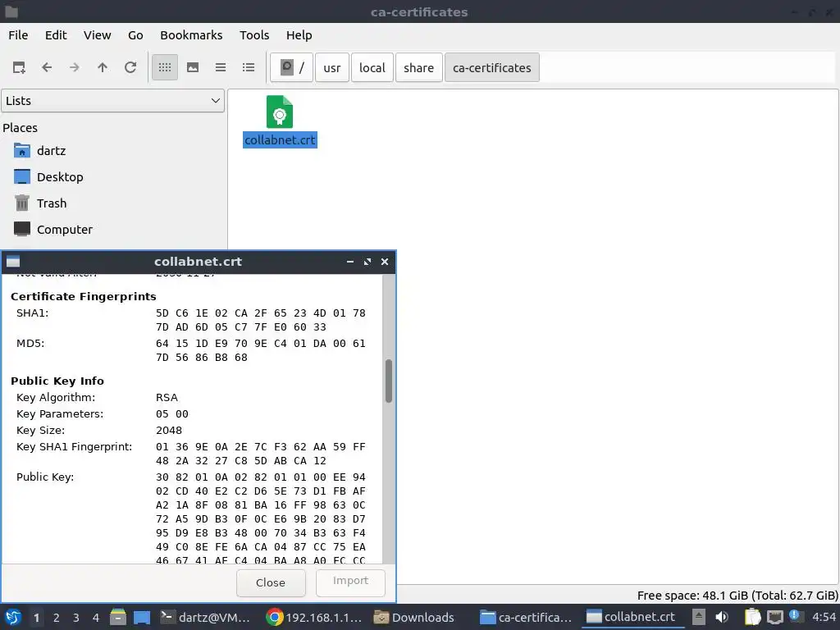Click the collabnet.crt file name label
The image size is (840, 630).
tap(280, 140)
